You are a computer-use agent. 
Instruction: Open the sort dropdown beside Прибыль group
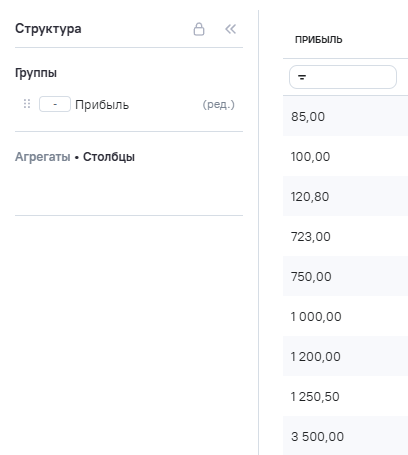pyautogui.click(x=55, y=104)
